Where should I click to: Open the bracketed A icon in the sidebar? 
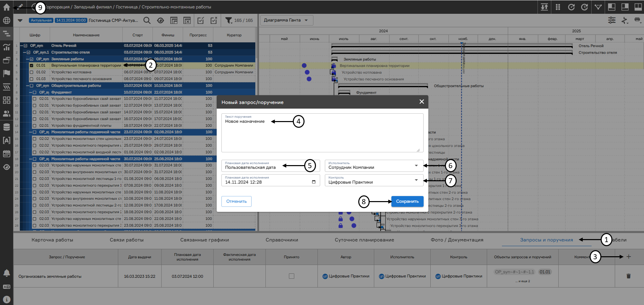6,140
